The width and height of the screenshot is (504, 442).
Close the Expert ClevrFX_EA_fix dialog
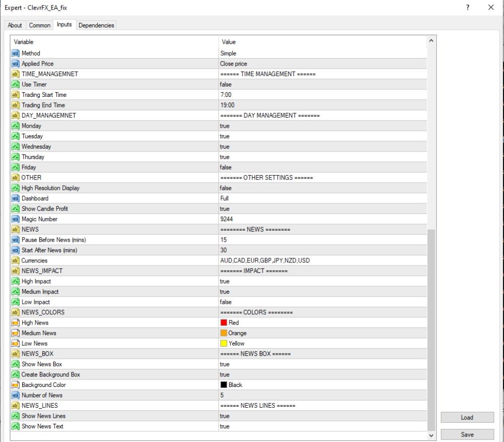tap(491, 8)
